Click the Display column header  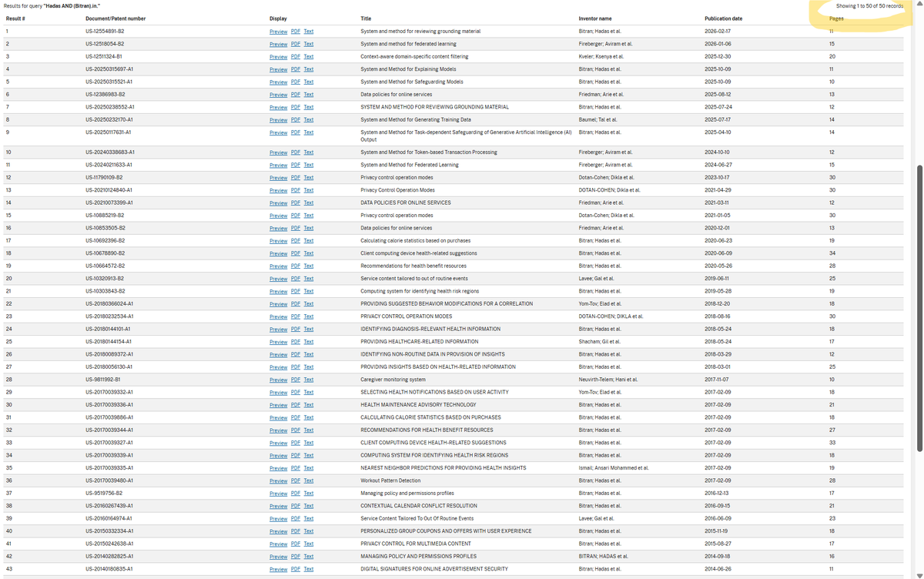coord(277,18)
